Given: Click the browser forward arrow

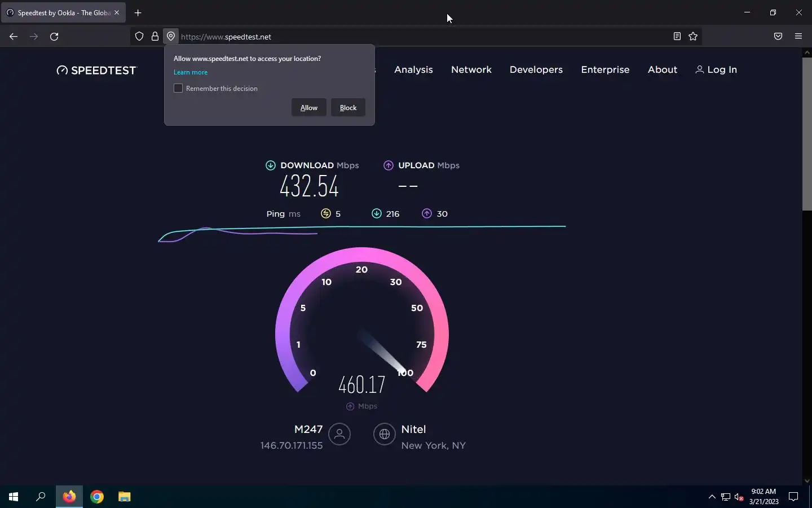Looking at the screenshot, I should coord(34,37).
